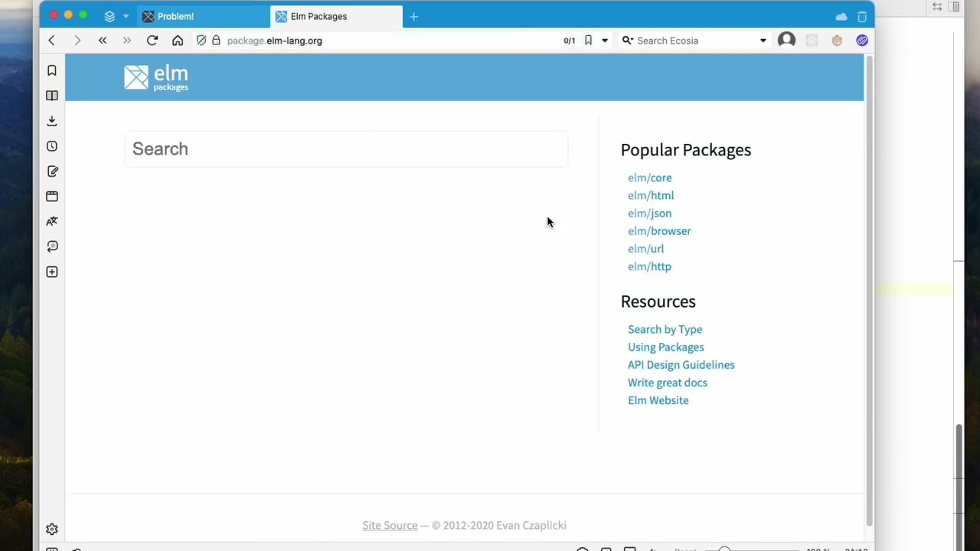980x551 pixels.
Task: Open the Sessions panel icon
Action: [x=52, y=246]
